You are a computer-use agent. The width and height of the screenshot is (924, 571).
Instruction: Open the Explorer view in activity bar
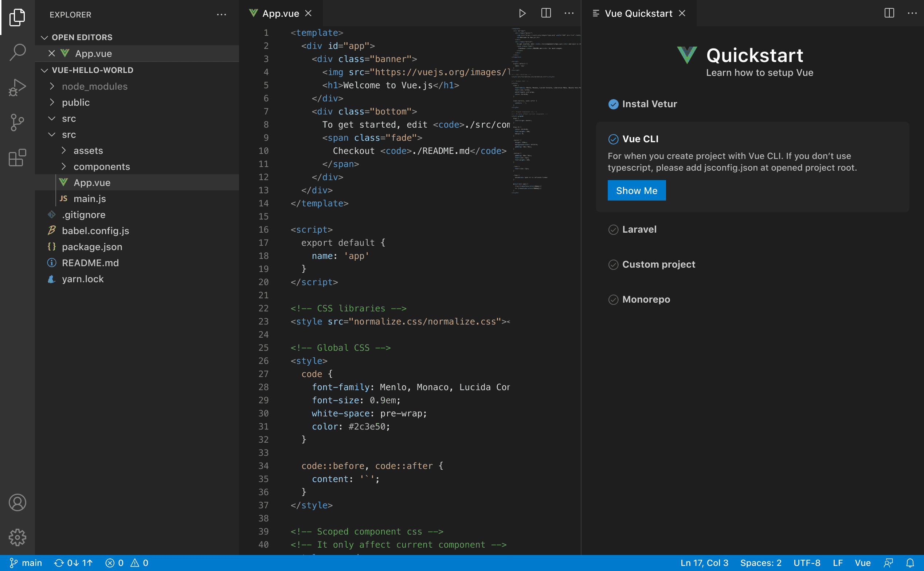[17, 18]
